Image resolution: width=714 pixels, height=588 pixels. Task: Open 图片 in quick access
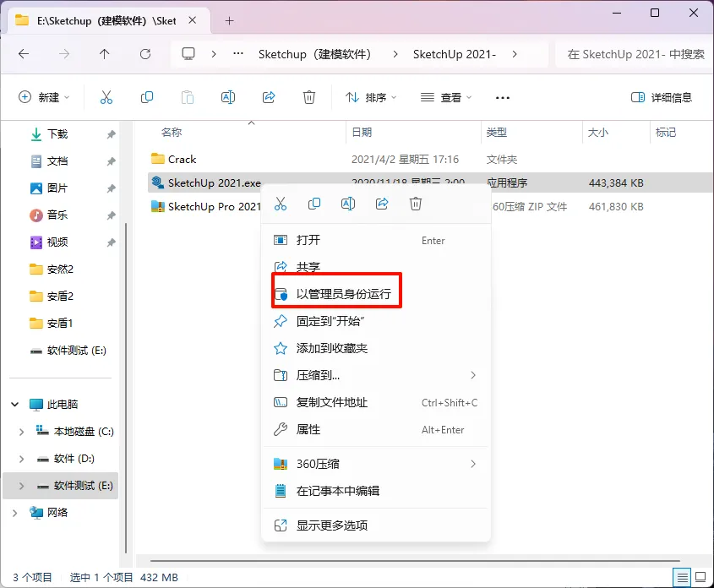point(57,188)
